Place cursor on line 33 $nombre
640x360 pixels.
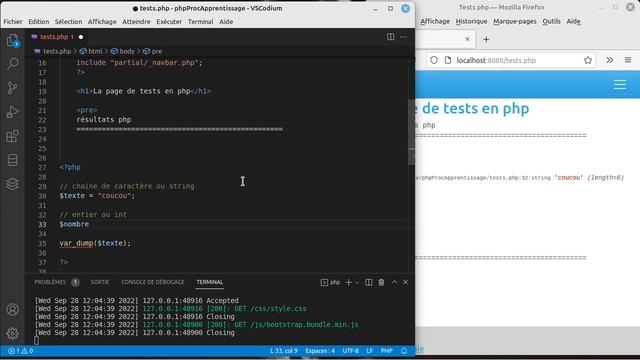click(x=74, y=224)
